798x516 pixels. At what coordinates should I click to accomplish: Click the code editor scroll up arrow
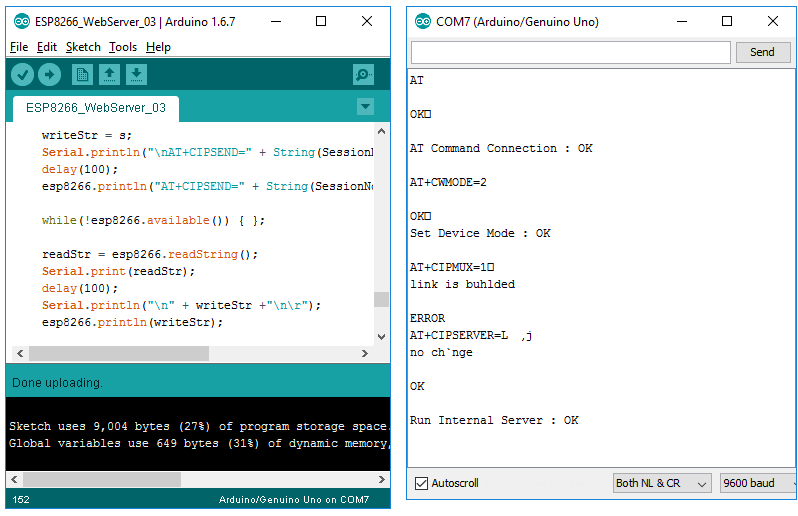coord(381,131)
